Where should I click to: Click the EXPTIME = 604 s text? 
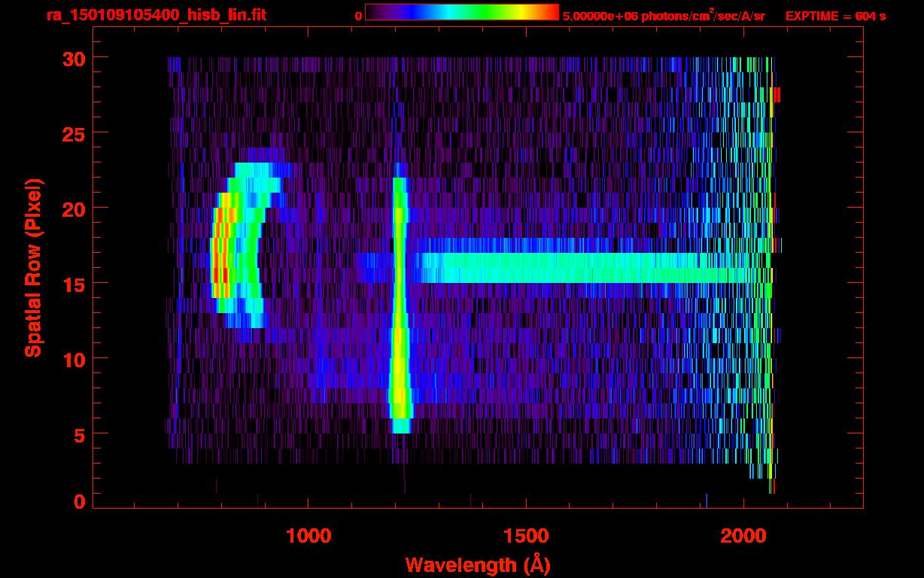(x=835, y=16)
